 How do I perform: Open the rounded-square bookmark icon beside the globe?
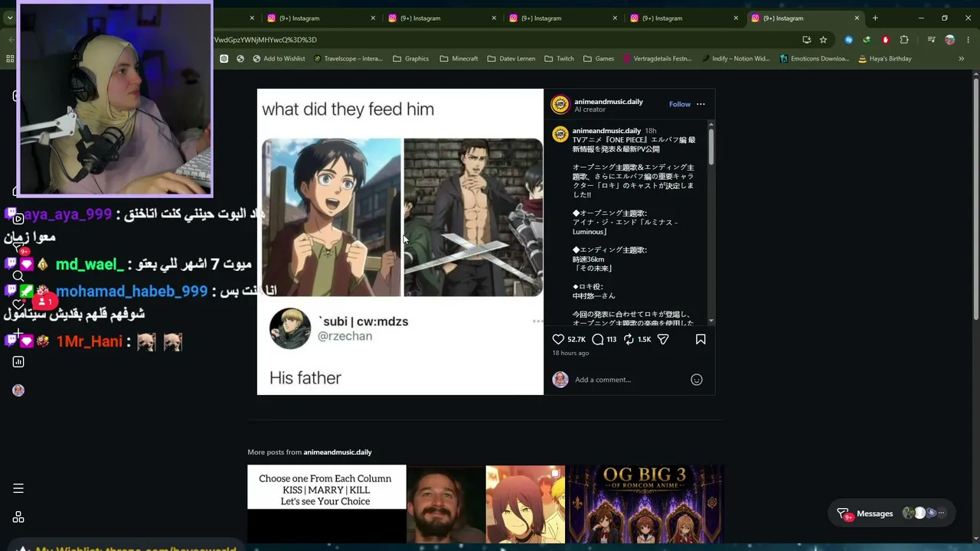pyautogui.click(x=224, y=58)
